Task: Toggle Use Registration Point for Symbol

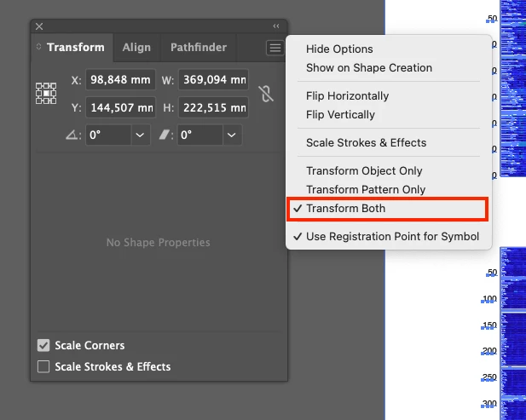Action: (x=389, y=237)
